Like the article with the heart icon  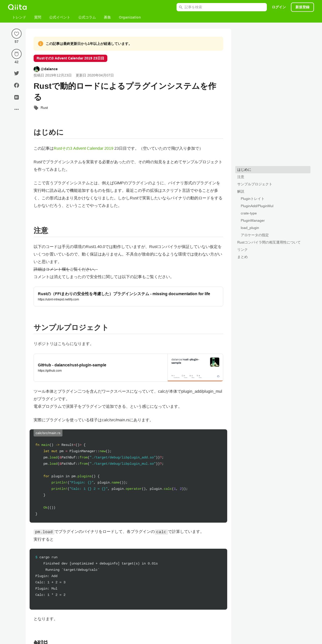[17, 34]
